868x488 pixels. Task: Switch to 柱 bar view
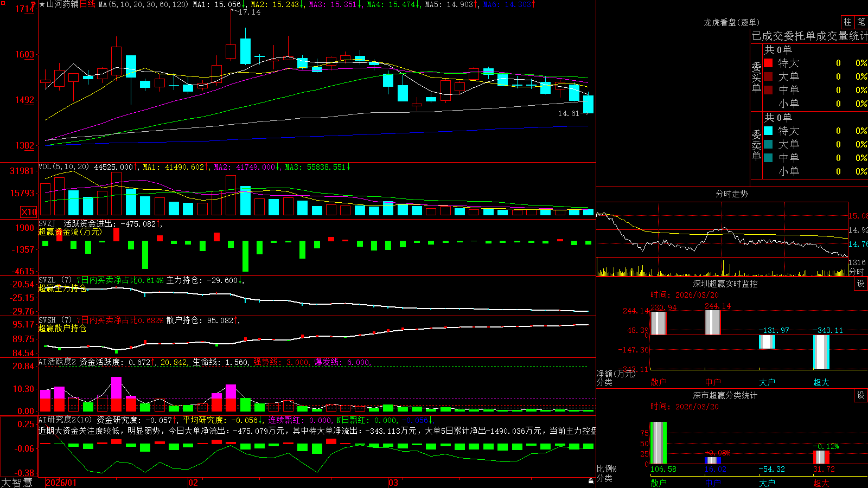point(847,22)
